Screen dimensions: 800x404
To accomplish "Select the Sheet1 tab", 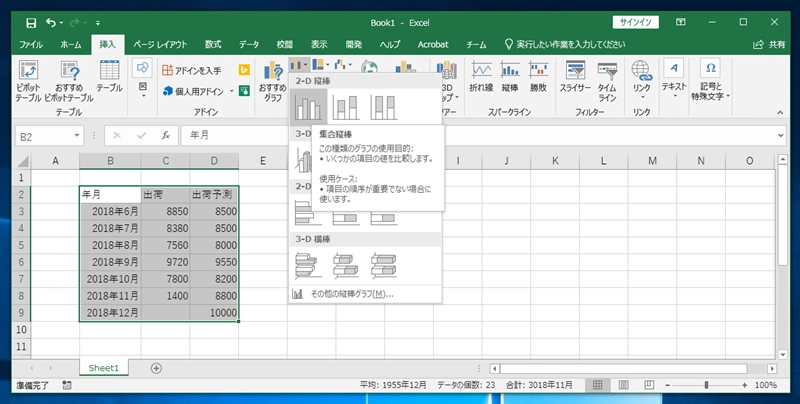I will click(104, 368).
